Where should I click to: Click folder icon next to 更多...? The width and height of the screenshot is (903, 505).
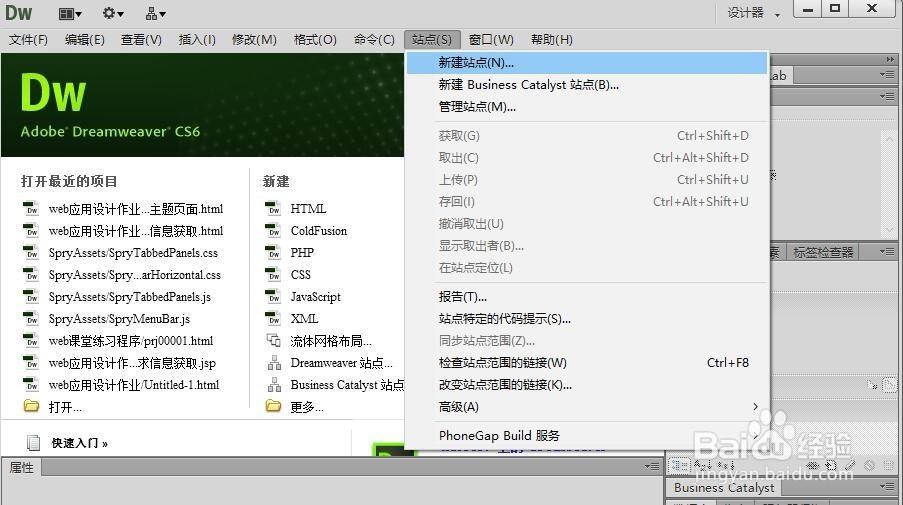tap(274, 407)
